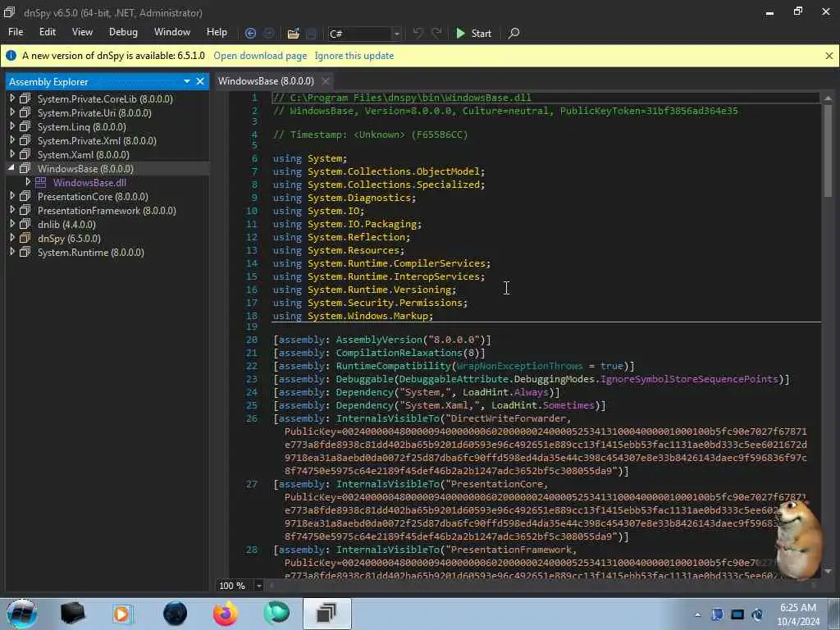Dismiss the update notification bar

[x=829, y=56]
